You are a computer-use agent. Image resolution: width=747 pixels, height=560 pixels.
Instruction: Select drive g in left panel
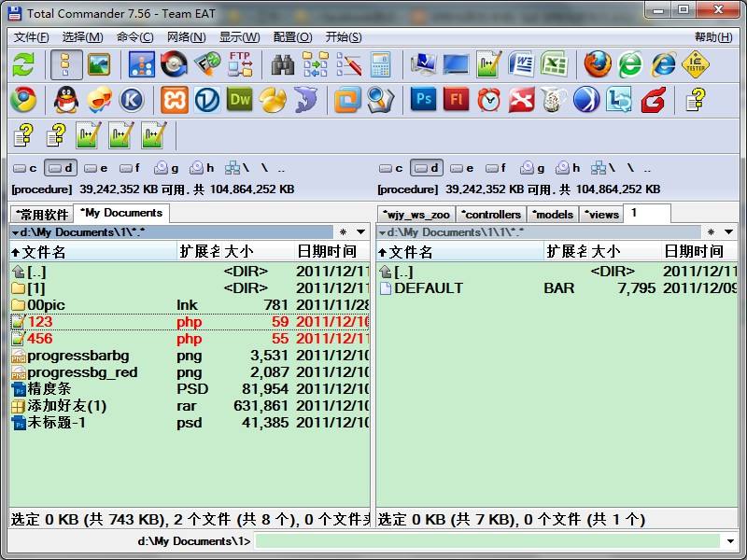point(166,168)
